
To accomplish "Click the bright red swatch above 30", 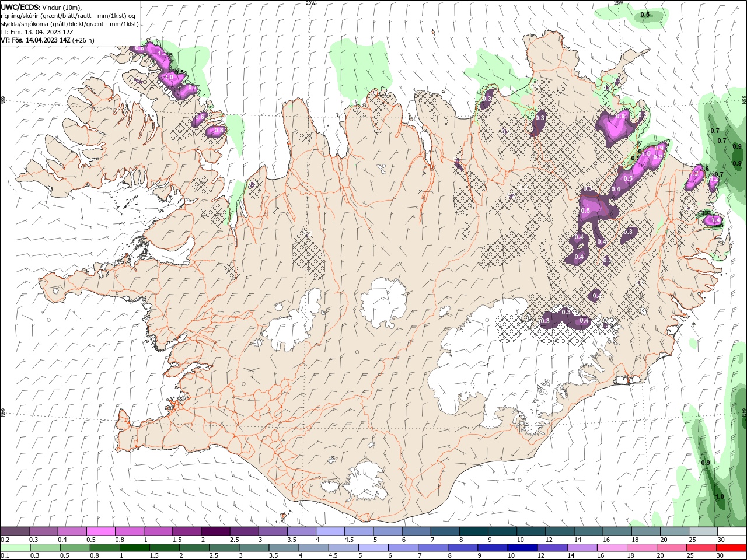I will pos(731,547).
